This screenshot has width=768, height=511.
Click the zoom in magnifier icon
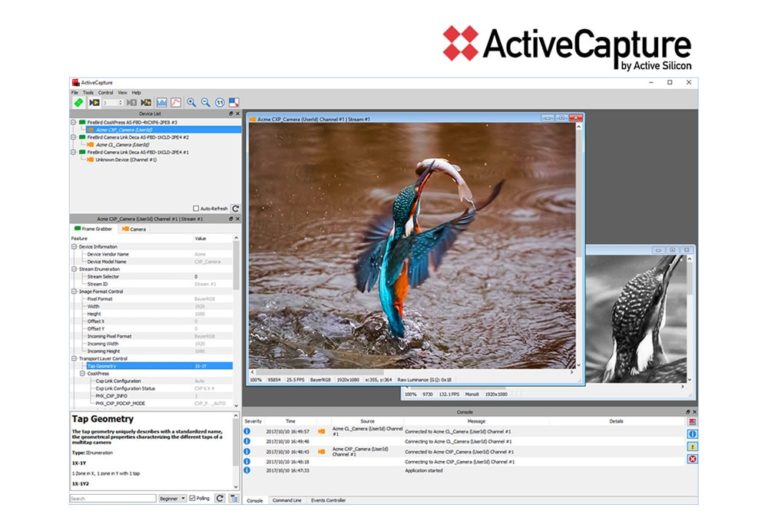pos(191,102)
